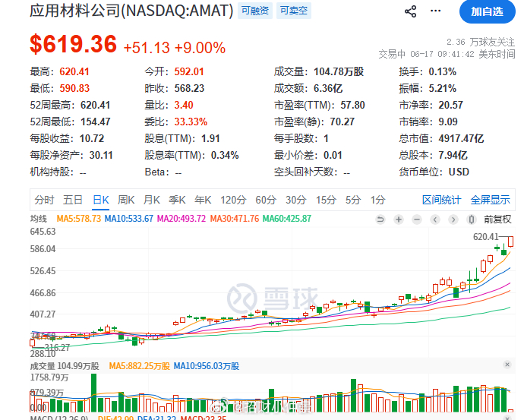Viewport: 524px width, 420px height.
Task: Click the latest red candlestick at 620.41
Action: click(x=510, y=242)
